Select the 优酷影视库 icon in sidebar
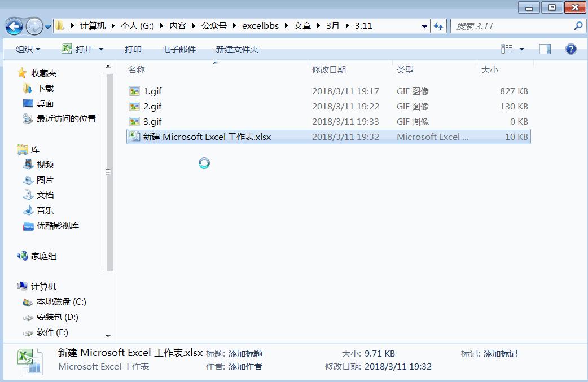588x382 pixels. tap(28, 225)
